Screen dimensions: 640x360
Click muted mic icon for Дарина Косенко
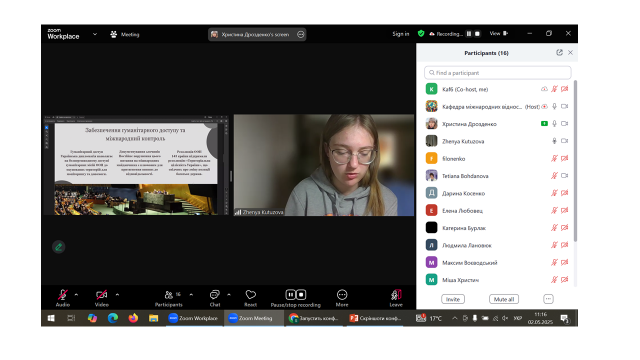point(554,193)
